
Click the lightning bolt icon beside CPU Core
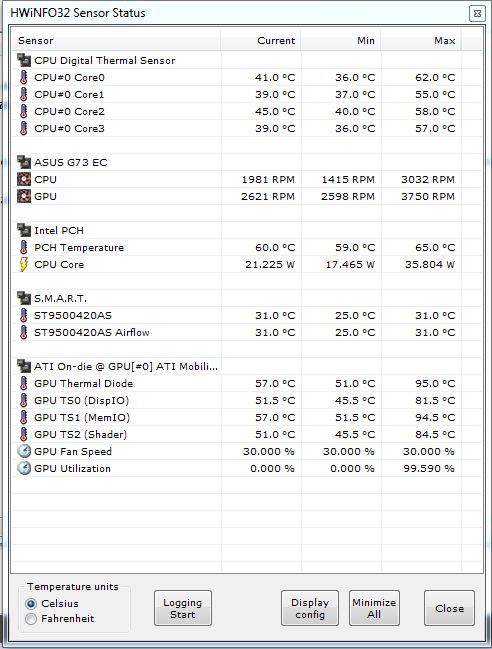[x=24, y=264]
